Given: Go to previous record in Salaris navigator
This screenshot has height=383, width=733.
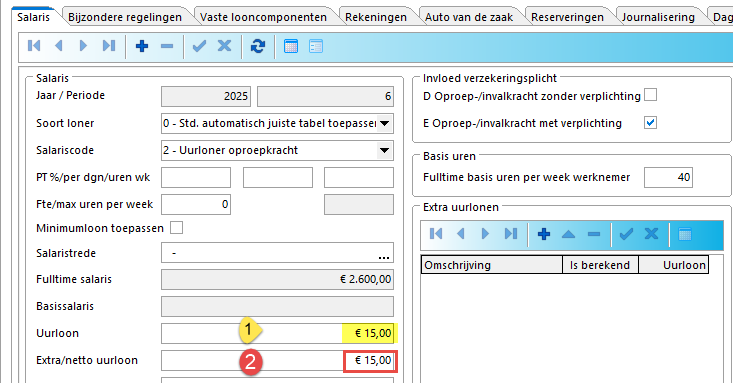Looking at the screenshot, I should click(59, 46).
